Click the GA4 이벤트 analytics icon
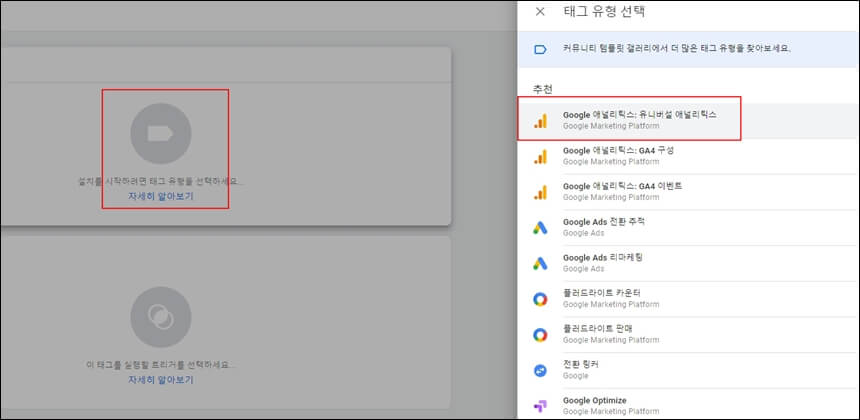This screenshot has height=420, width=860. pyautogui.click(x=540, y=192)
